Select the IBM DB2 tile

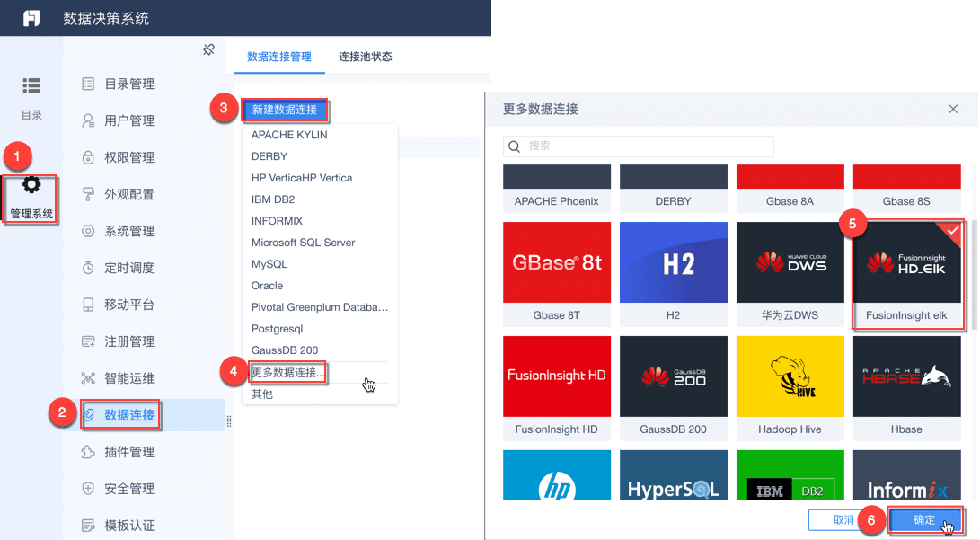790,475
